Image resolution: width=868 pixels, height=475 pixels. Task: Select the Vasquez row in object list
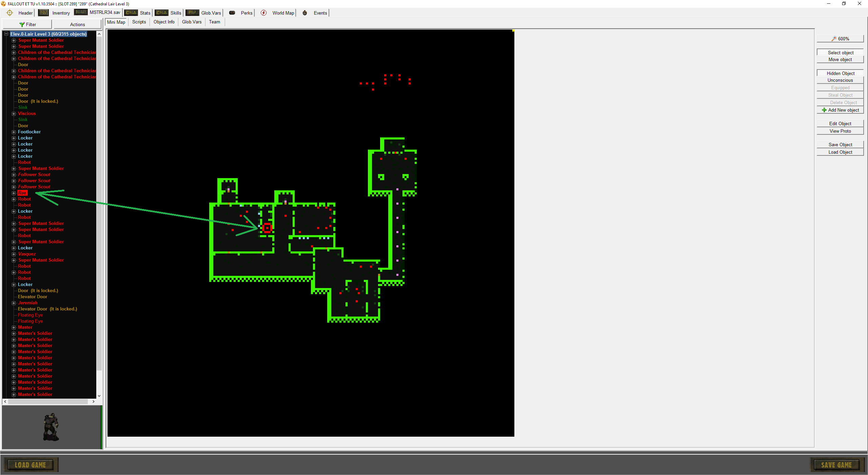[27, 254]
